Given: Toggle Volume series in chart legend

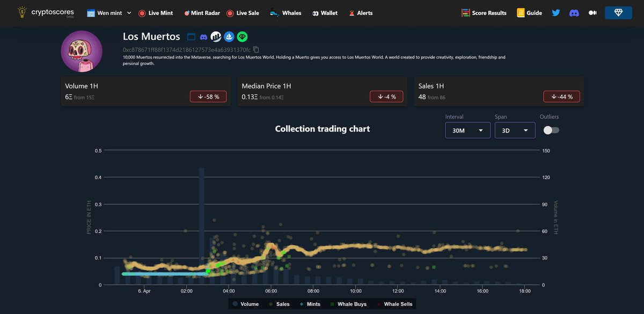Looking at the screenshot, I should 246,304.
